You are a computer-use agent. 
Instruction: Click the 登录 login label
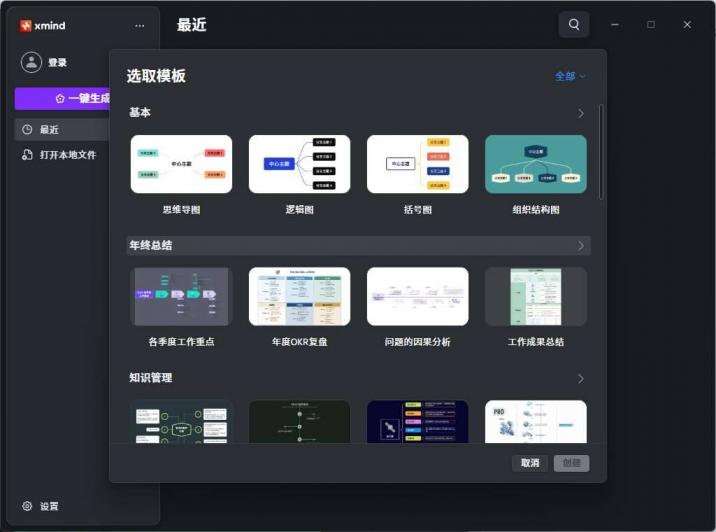tap(58, 63)
